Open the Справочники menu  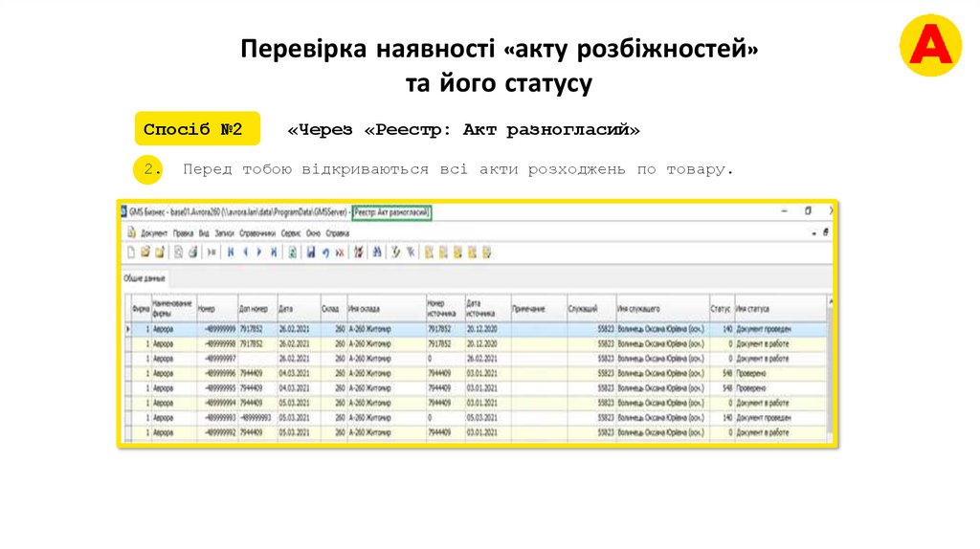(x=257, y=233)
